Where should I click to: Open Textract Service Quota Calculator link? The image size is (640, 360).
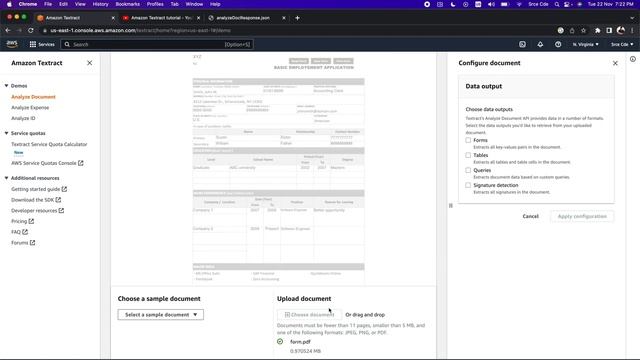49,144
